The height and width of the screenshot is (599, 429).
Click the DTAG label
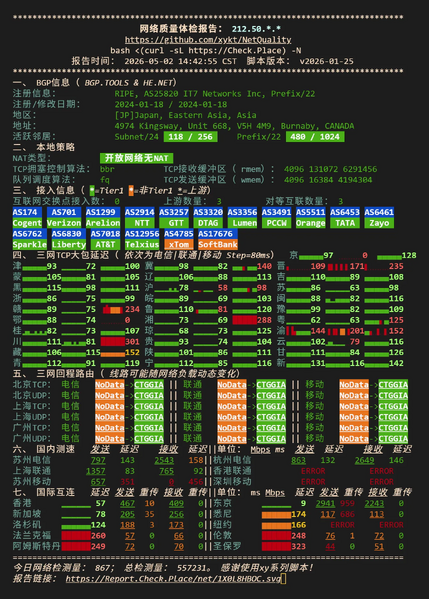coord(208,223)
